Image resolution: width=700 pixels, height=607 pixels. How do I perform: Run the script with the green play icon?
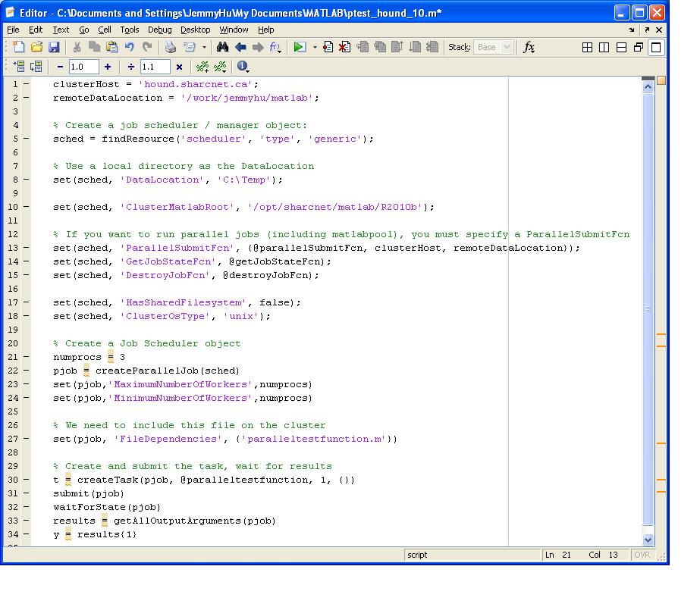(300, 47)
